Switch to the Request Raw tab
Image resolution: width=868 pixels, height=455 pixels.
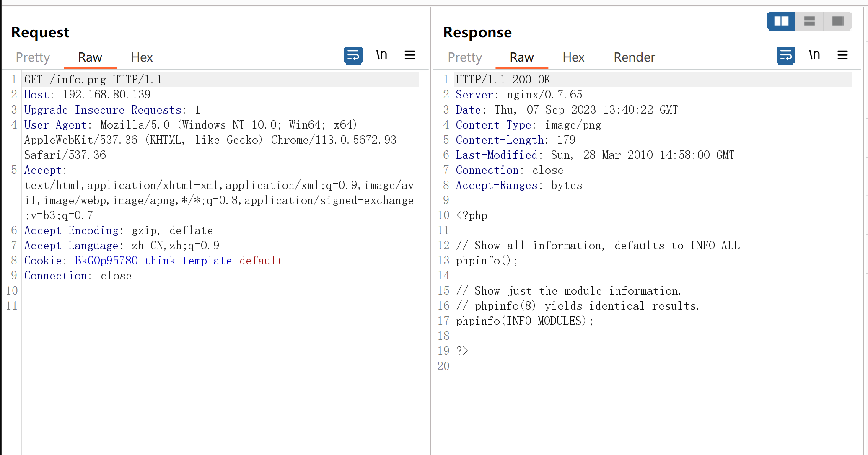90,57
